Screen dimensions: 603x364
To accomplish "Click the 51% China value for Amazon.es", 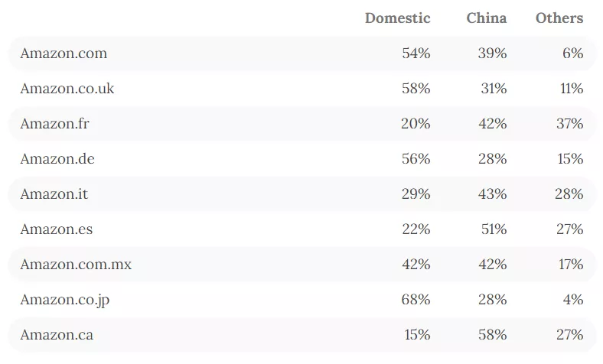I will click(x=491, y=229).
